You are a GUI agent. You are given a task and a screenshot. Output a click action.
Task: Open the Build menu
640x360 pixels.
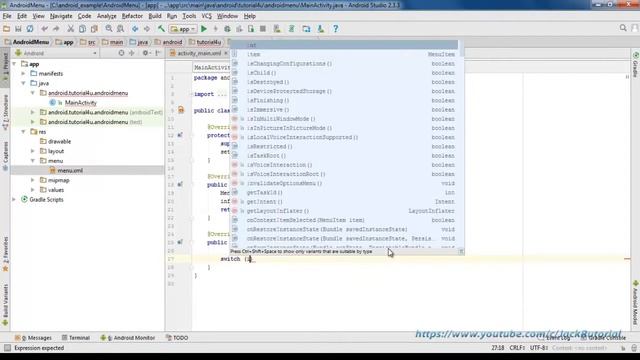click(x=155, y=16)
